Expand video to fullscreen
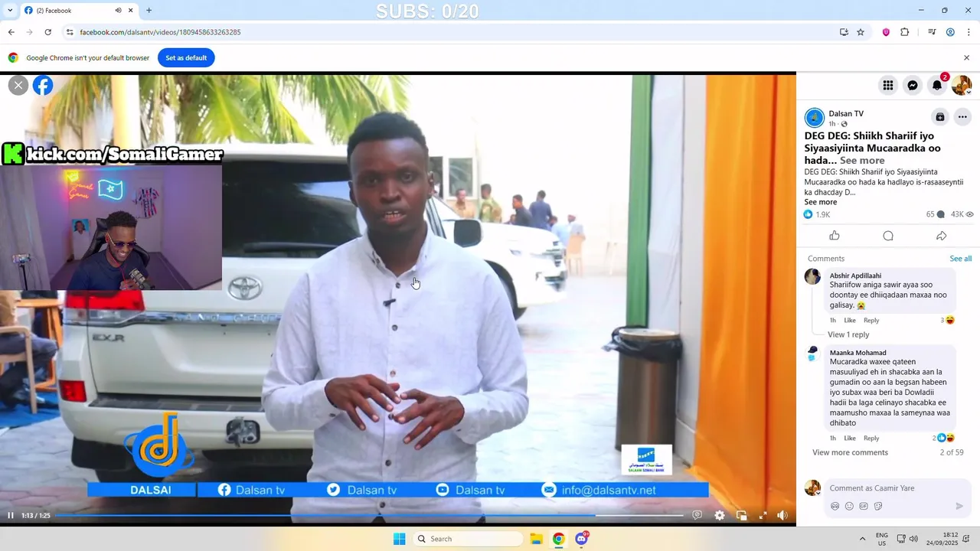The image size is (980, 551). point(763,516)
